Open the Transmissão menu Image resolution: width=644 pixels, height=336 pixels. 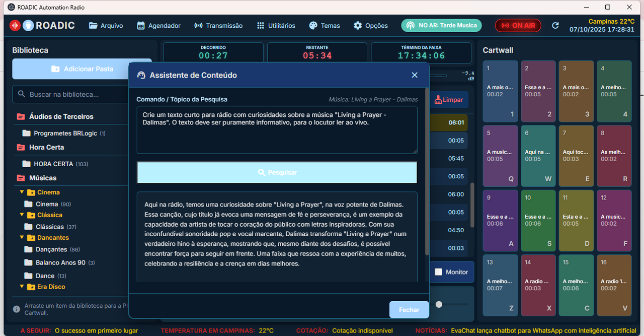click(218, 25)
